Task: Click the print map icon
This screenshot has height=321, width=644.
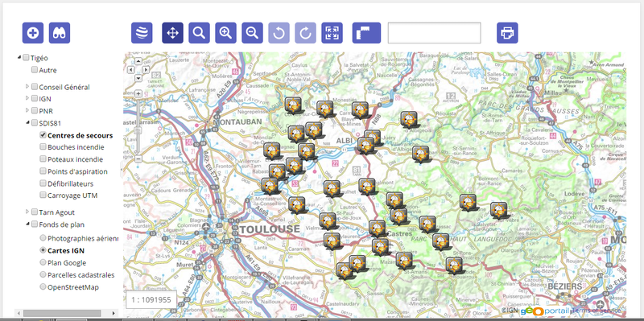Action: point(507,33)
